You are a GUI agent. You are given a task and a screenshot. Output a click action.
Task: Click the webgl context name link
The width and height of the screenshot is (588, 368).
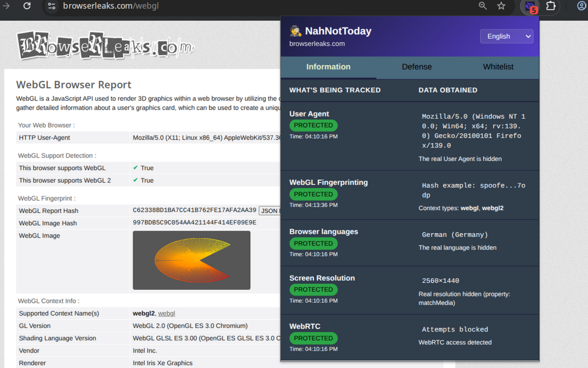pyautogui.click(x=167, y=314)
